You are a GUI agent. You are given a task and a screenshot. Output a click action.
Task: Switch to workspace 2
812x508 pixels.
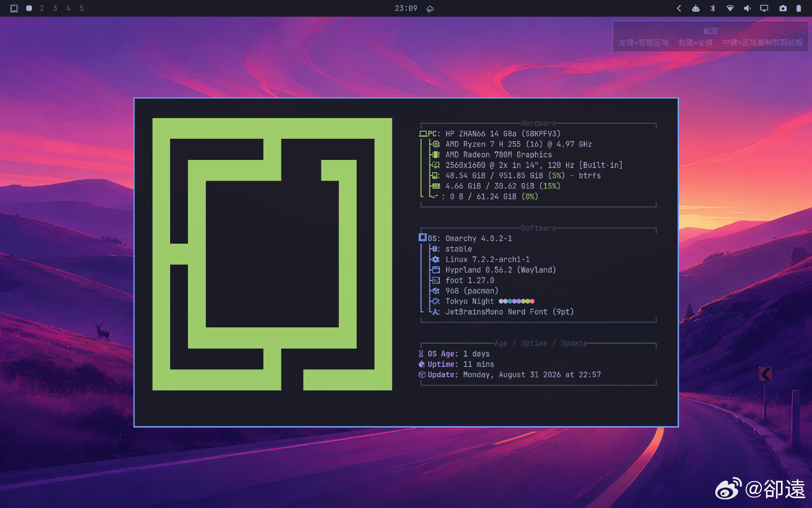[42, 8]
